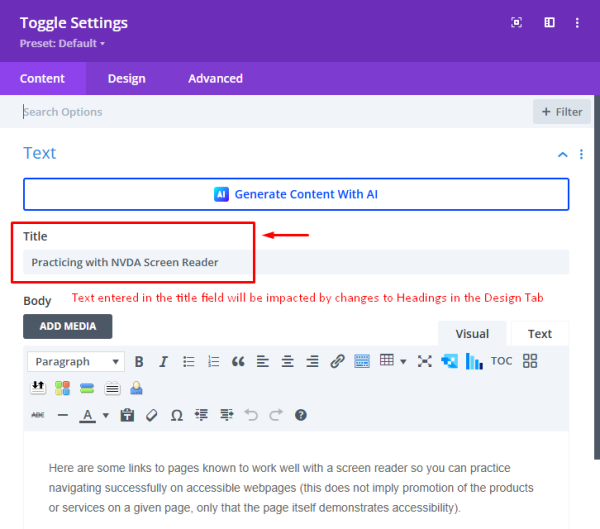Collapse the Text section chevron
600x529 pixels.
[563, 154]
